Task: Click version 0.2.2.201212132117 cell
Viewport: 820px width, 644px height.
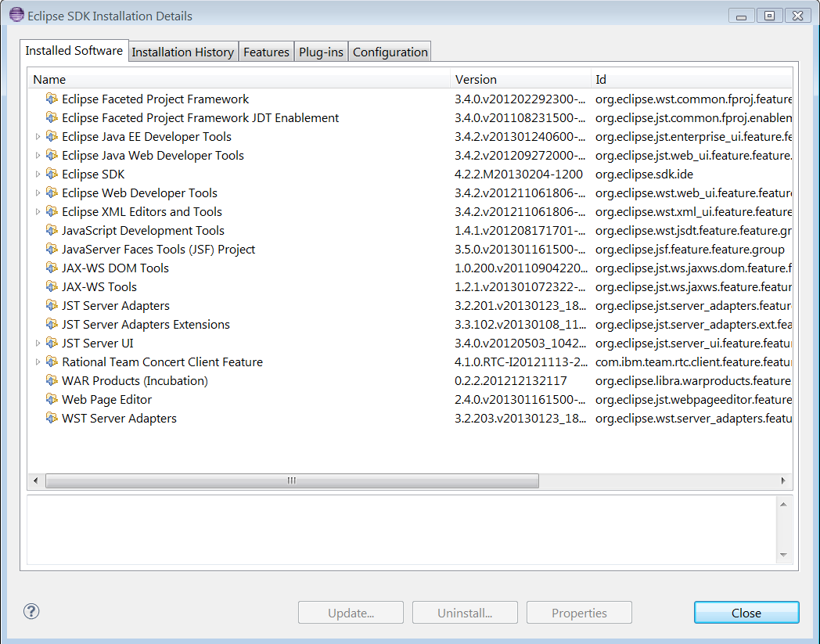Action: coord(511,381)
